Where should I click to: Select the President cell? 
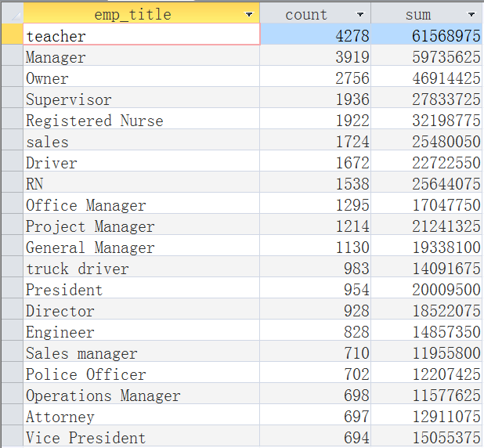pos(142,287)
